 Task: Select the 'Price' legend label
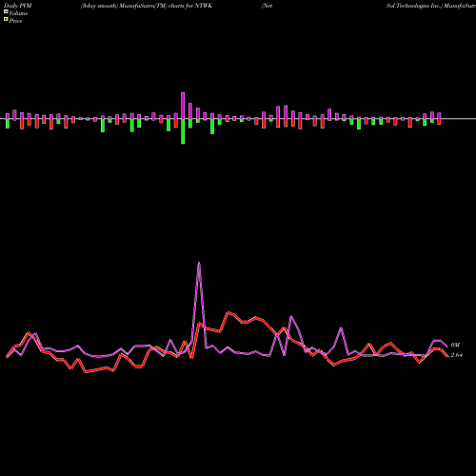coord(15,21)
